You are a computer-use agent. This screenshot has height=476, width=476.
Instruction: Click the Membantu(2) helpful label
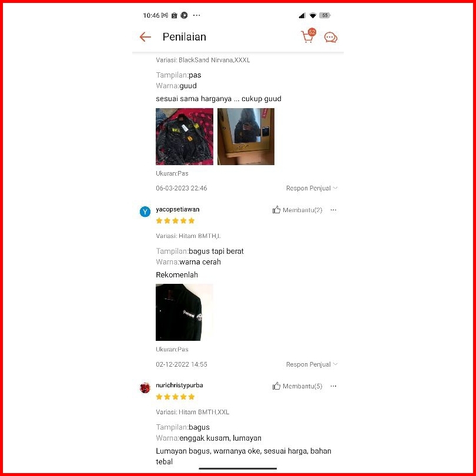coord(303,210)
